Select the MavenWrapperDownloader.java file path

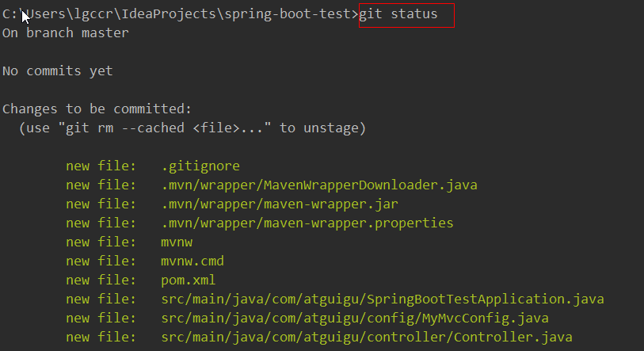tap(318, 185)
